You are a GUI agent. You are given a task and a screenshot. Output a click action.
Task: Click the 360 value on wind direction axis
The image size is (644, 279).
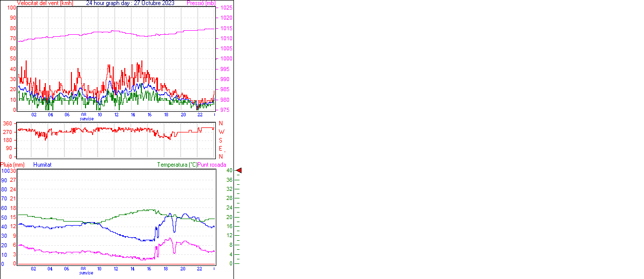[x=8, y=123]
